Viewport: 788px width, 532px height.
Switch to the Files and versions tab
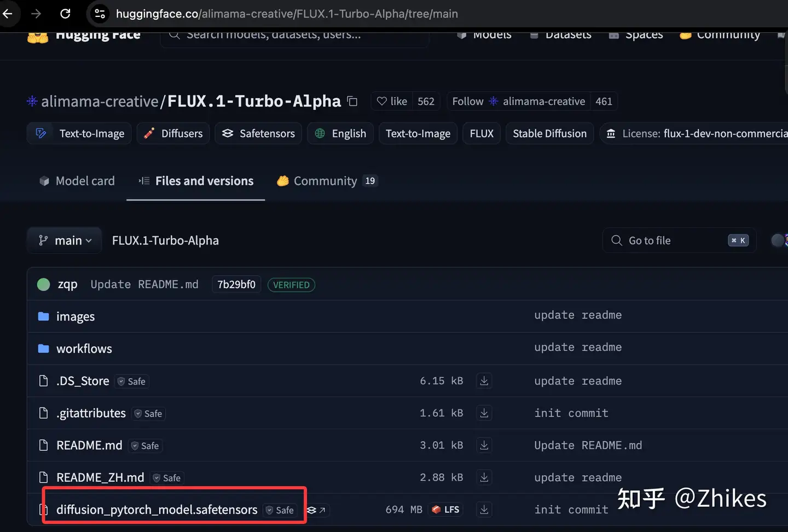coord(196,181)
